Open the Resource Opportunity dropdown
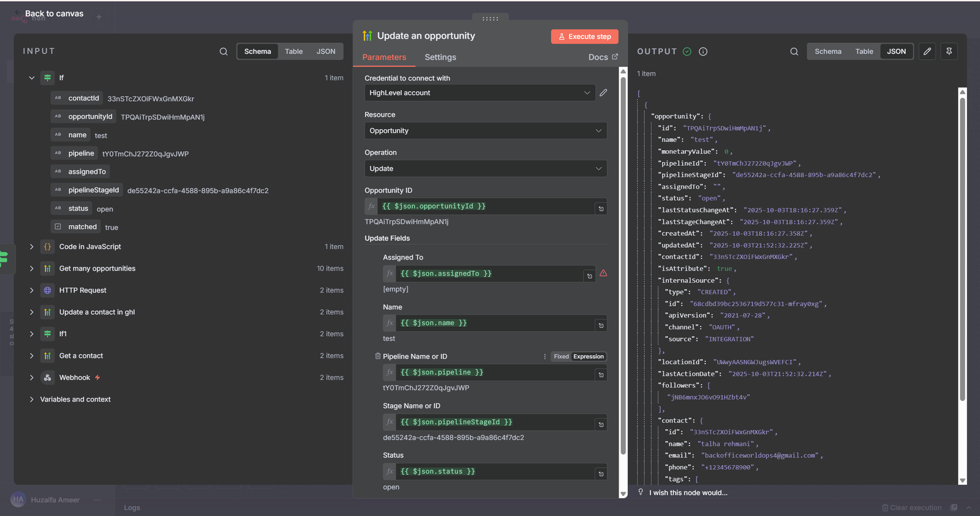The height and width of the screenshot is (516, 980). (x=486, y=130)
